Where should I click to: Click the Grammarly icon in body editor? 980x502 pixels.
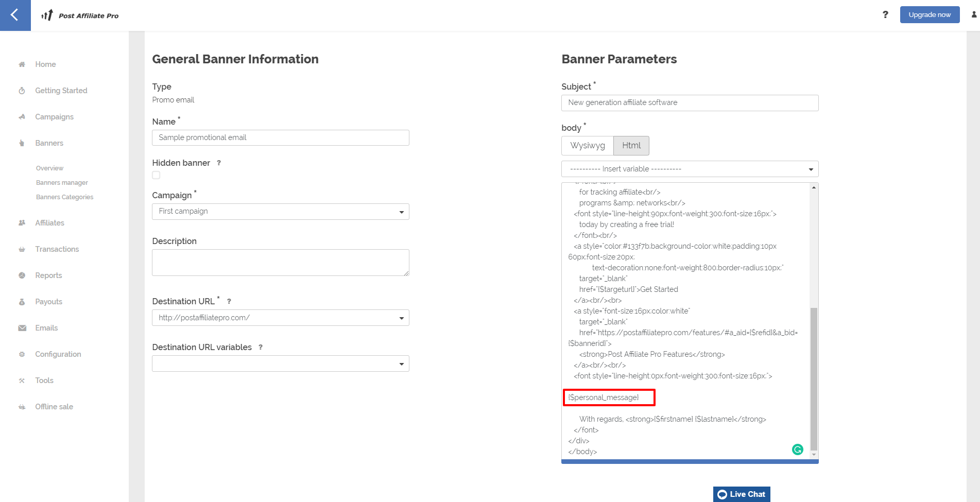(x=797, y=449)
